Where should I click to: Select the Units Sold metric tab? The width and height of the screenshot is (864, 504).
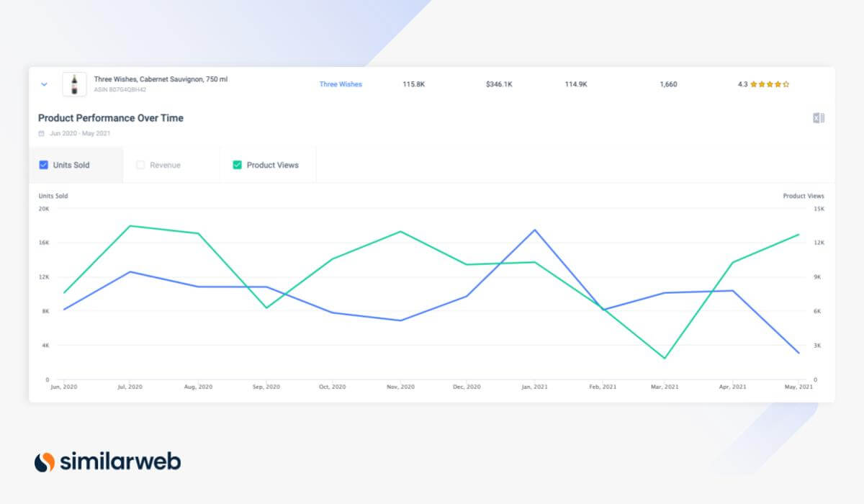pos(70,165)
